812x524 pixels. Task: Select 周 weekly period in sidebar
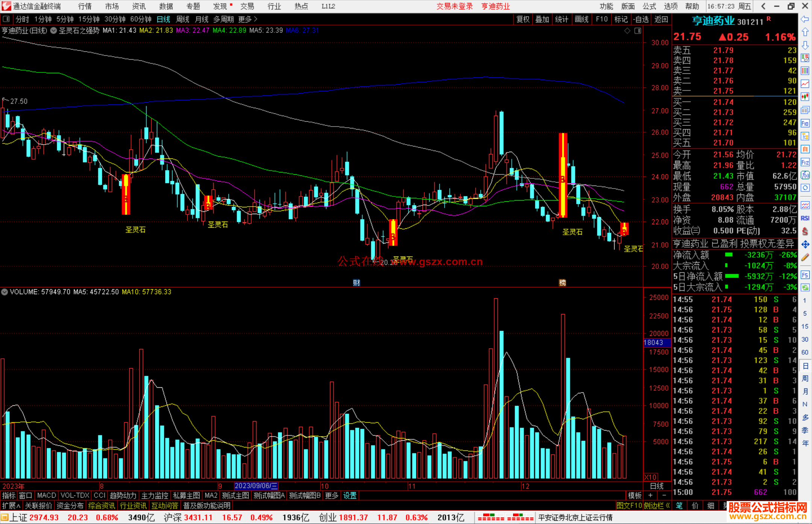(805, 379)
